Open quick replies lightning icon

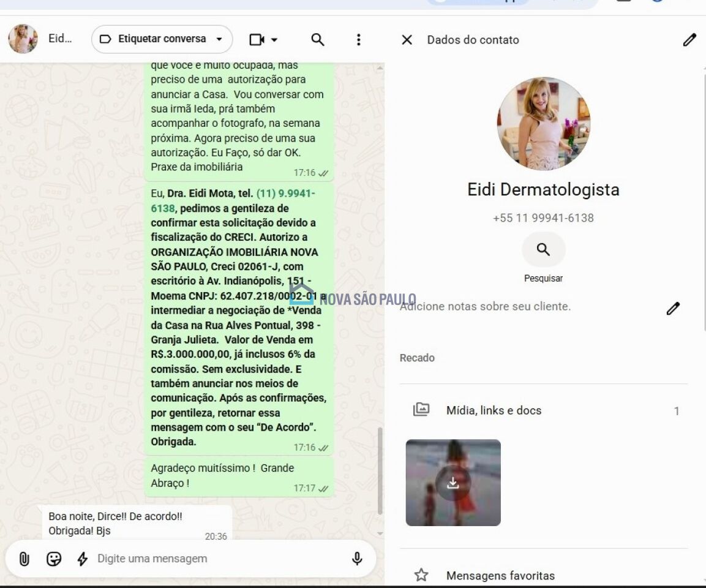(x=83, y=559)
